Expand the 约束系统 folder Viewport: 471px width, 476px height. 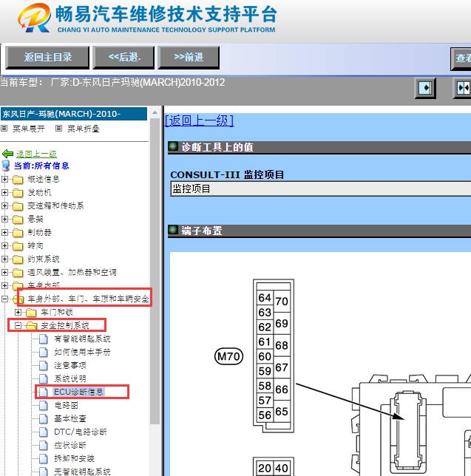[5, 259]
